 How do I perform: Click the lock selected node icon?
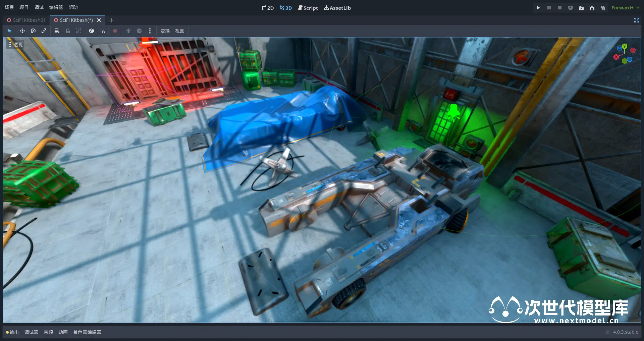(x=68, y=31)
